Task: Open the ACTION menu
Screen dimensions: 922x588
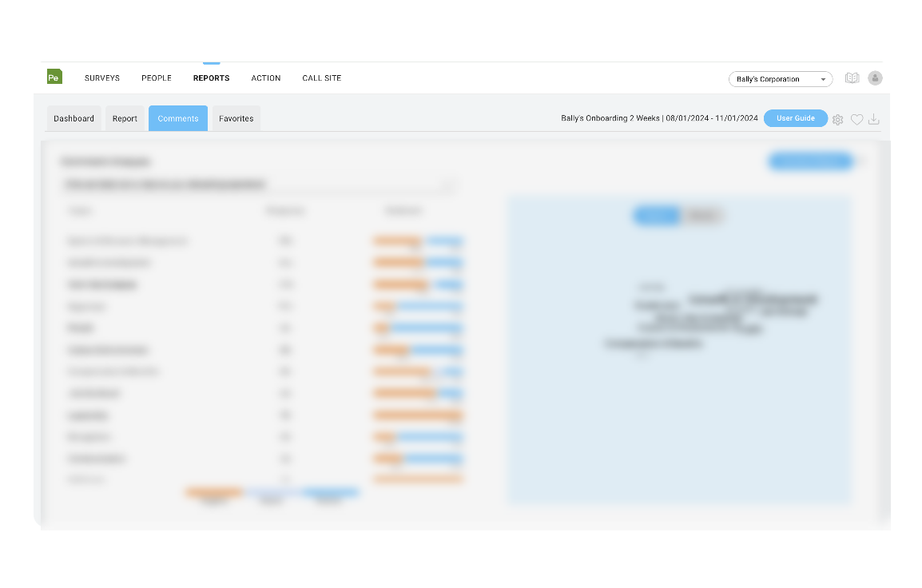Action: 266,78
